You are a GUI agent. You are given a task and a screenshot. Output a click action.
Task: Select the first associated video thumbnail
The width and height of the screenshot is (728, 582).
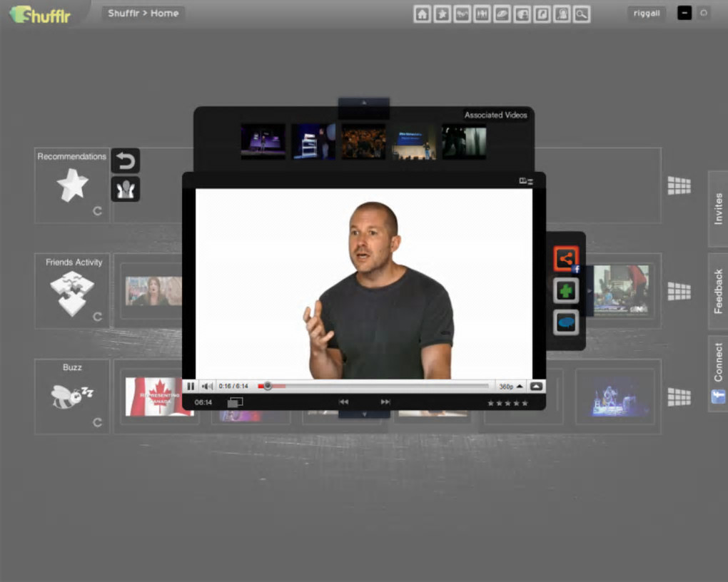pyautogui.click(x=263, y=142)
